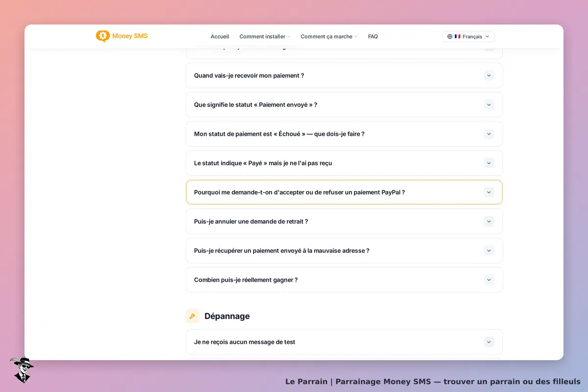Expand chevron for annuler une demande de retrait
Viewport: 588px width, 392px height.
[489, 221]
